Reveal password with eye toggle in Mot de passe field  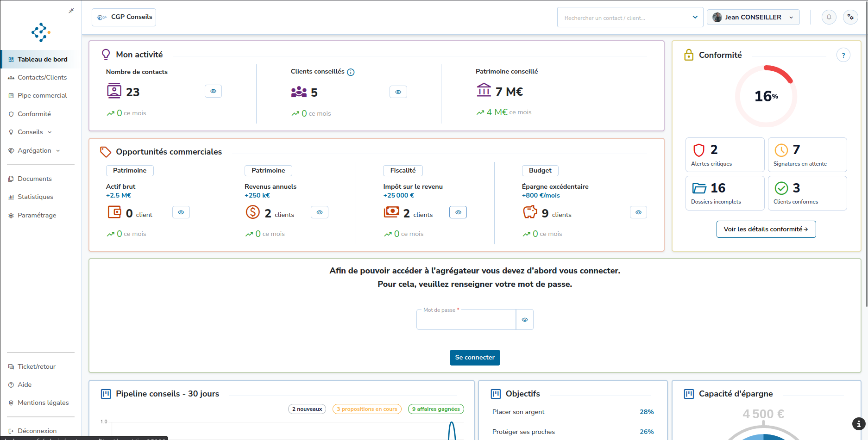525,320
